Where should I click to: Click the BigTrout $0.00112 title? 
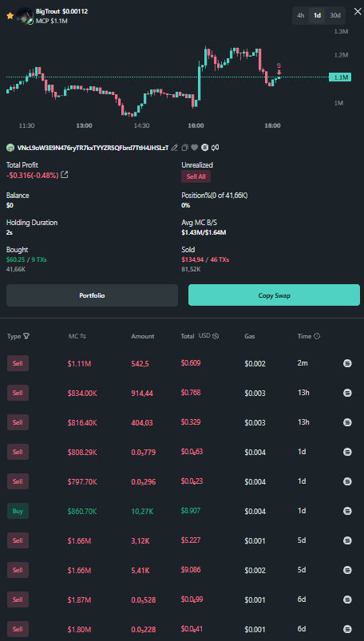[61, 11]
